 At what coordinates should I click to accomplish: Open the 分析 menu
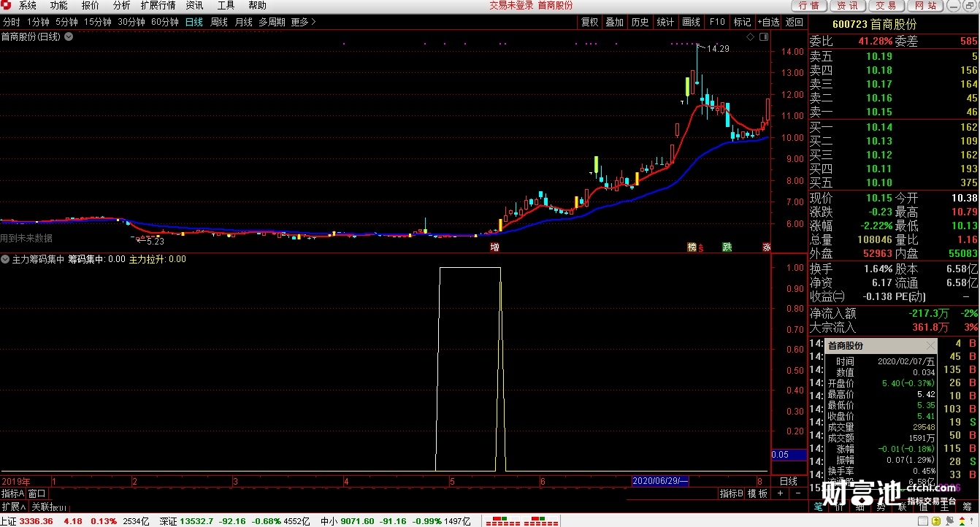coord(122,5)
